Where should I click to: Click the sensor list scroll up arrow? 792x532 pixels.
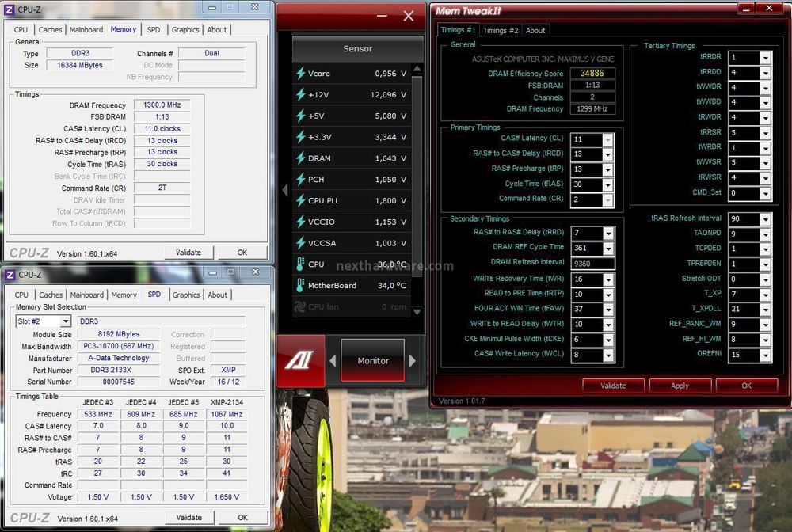(x=417, y=69)
